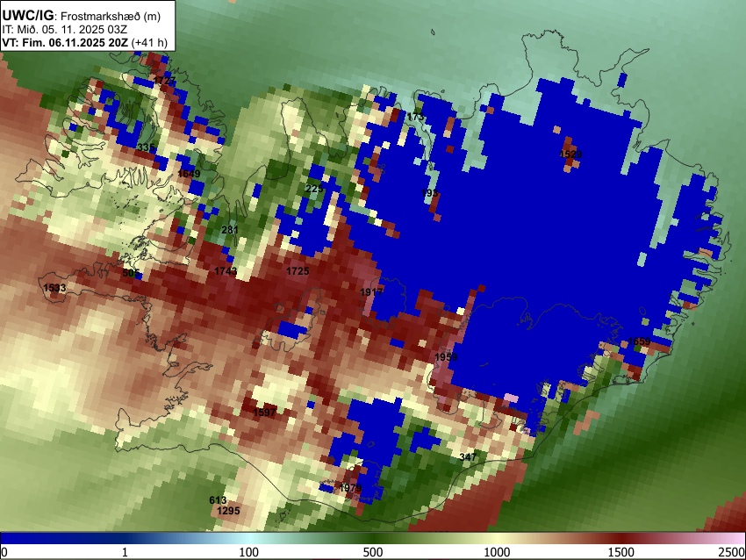Viewport: 746px width, 560px height.
Task: Click the colorbar label 1000
Action: pos(497,552)
